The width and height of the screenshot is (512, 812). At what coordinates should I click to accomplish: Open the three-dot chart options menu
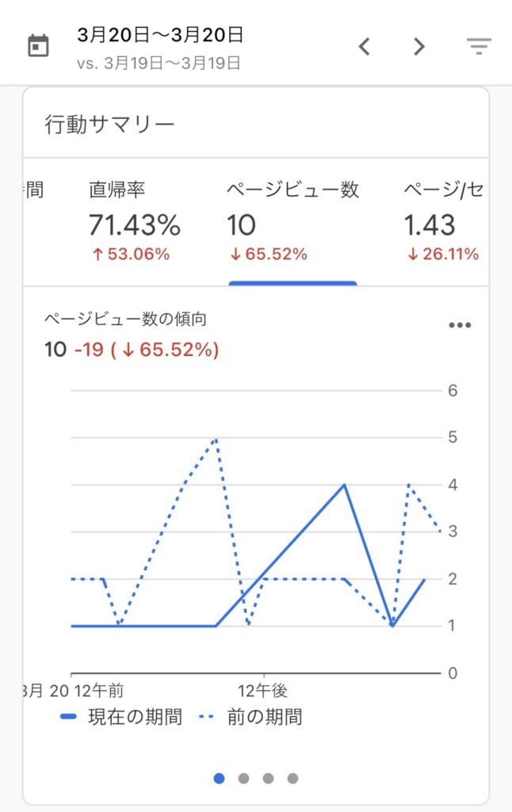460,325
